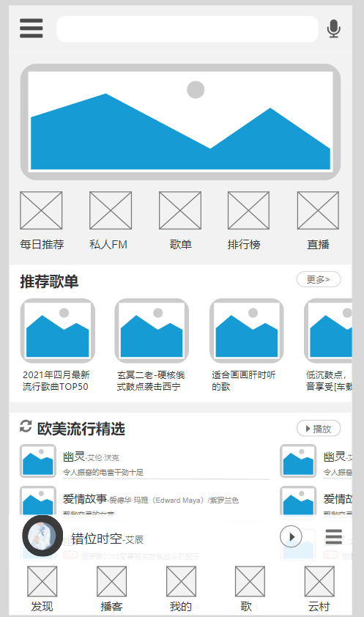This screenshot has width=364, height=617.
Task: Click the empty search input field
Action: (187, 29)
